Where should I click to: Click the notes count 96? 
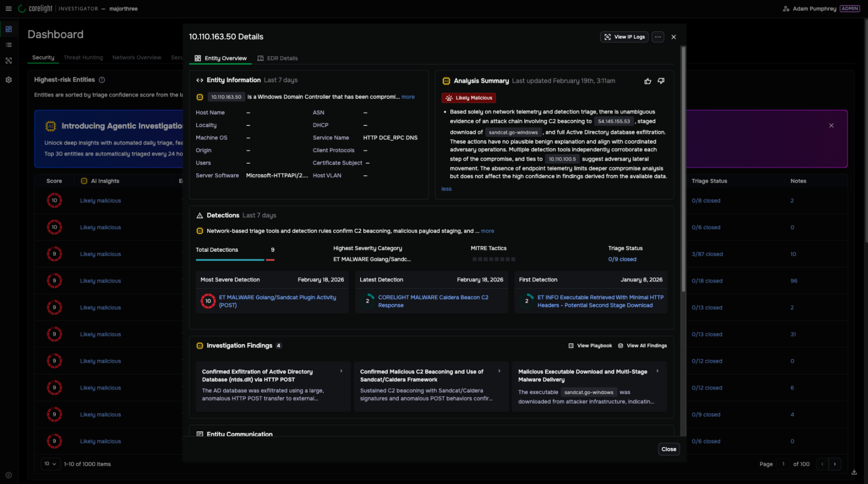point(794,281)
